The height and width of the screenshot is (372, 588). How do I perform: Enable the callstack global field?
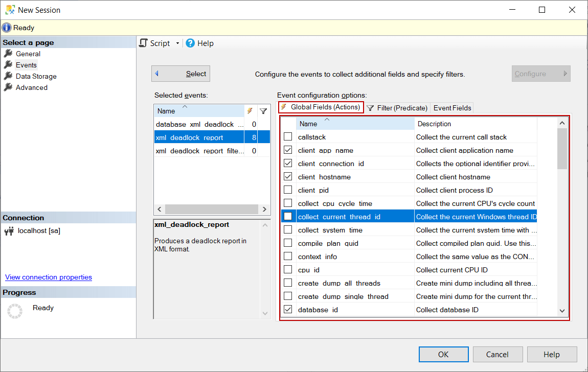pos(288,136)
